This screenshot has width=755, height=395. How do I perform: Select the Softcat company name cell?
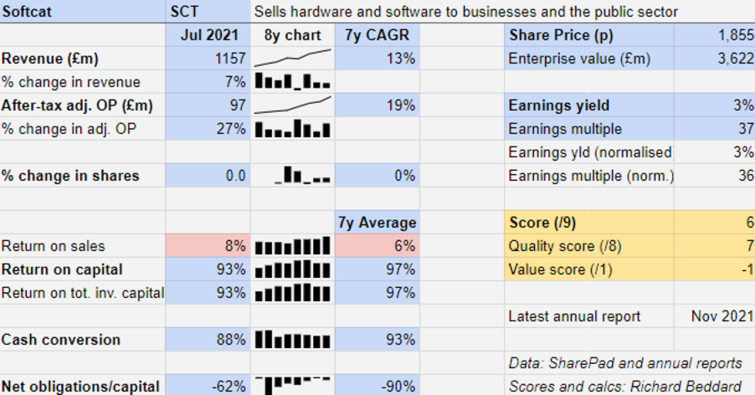pyautogui.click(x=83, y=11)
